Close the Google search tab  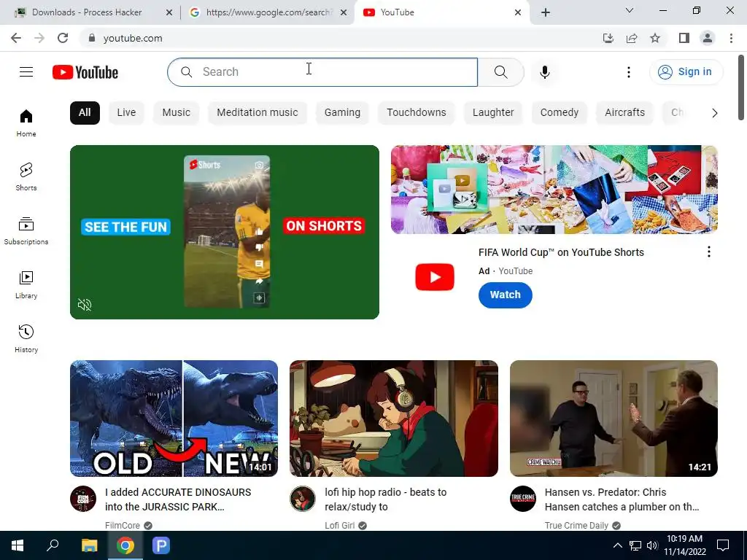344,12
